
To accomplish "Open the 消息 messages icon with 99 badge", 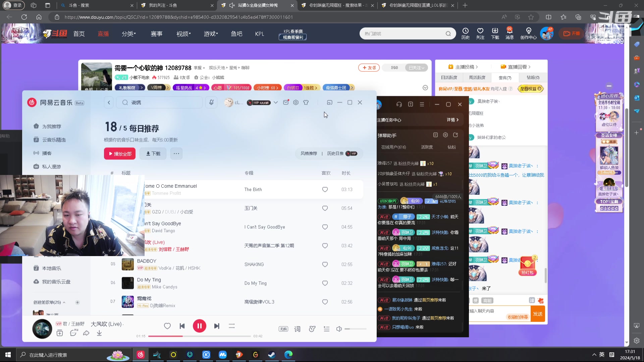I will click(x=509, y=34).
